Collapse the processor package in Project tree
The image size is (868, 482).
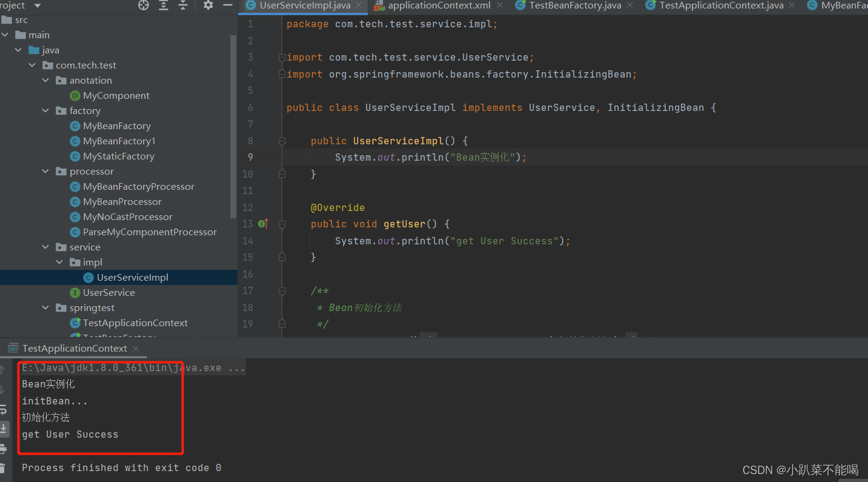pyautogui.click(x=45, y=171)
